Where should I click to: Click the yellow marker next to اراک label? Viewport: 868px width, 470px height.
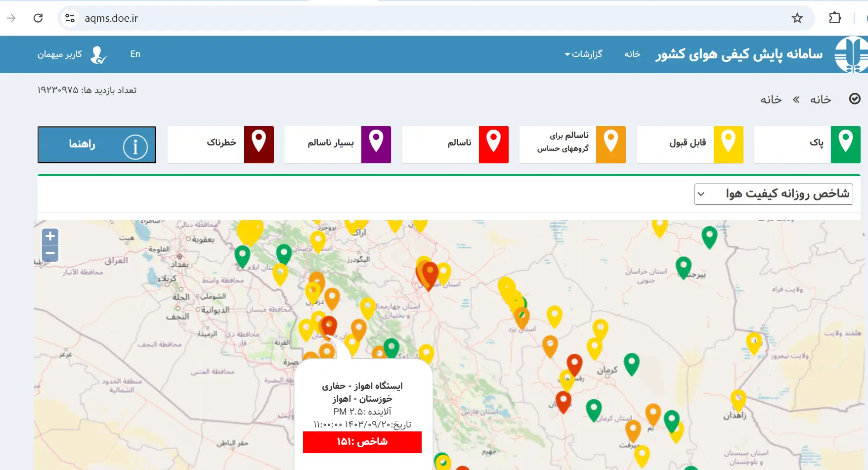point(353,226)
